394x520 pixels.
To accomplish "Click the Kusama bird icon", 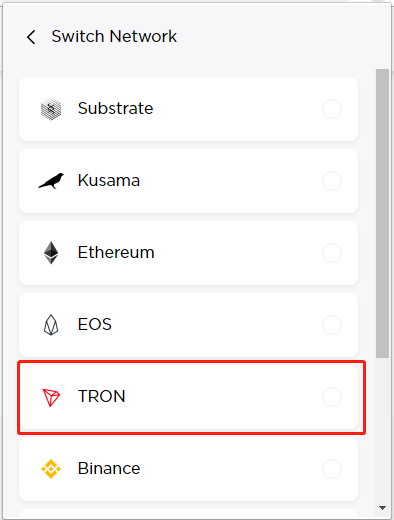I will coord(51,181).
